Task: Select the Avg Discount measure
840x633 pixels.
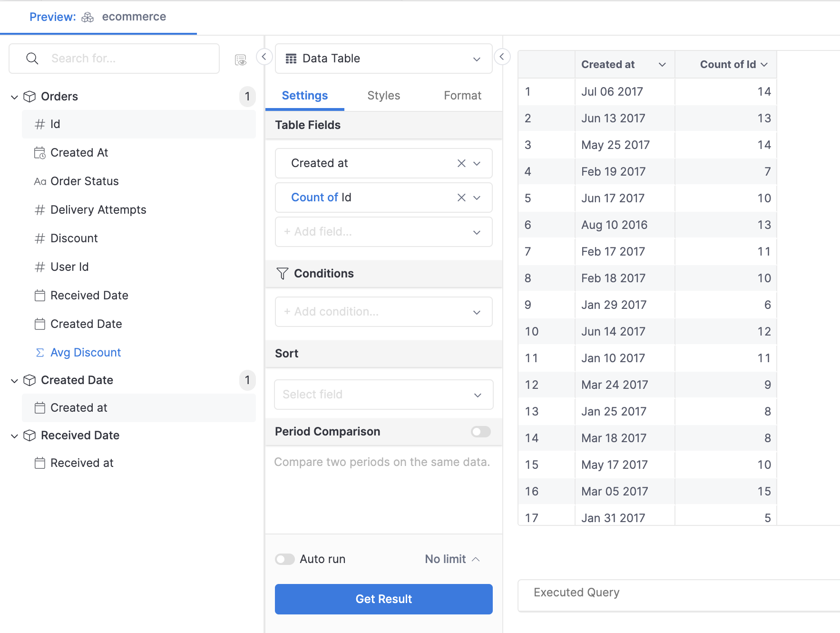Action: pyautogui.click(x=86, y=353)
